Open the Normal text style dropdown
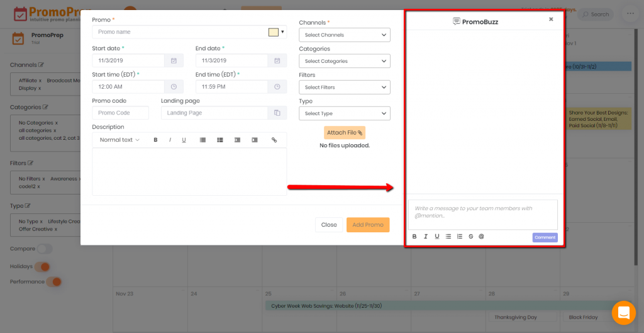 [x=119, y=140]
